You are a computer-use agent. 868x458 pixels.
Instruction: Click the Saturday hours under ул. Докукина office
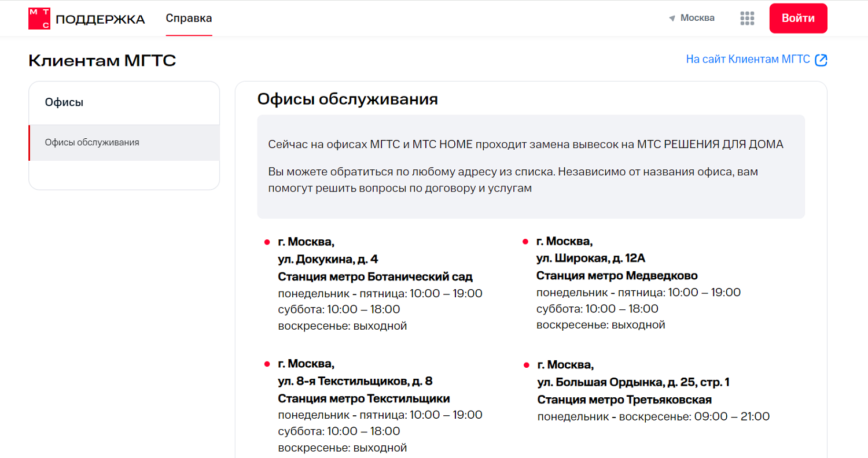339,309
